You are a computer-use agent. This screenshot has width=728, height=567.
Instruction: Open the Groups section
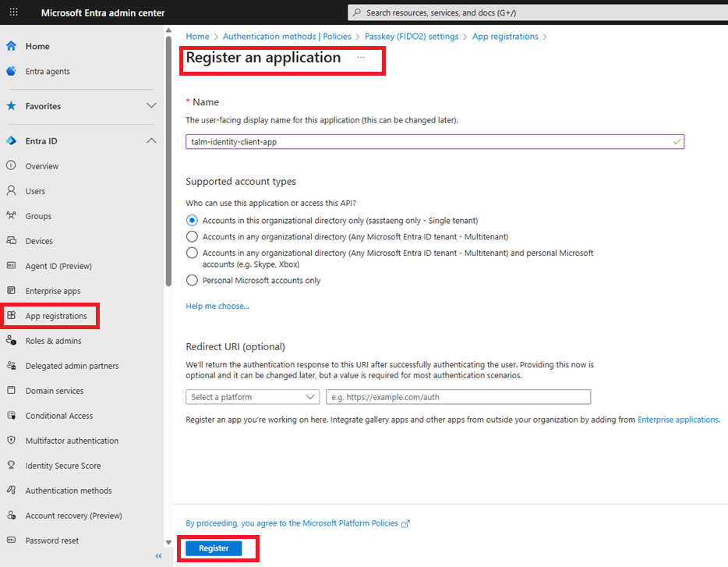coord(43,215)
